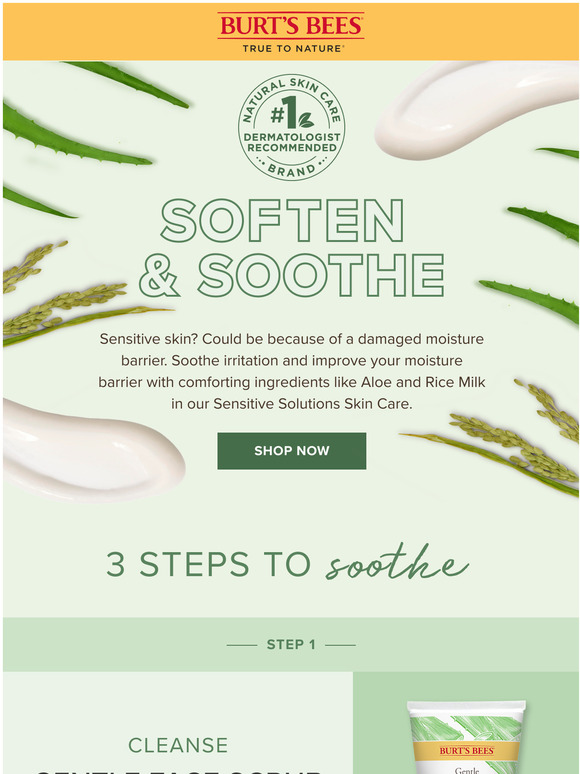Click the Shop Now button
580x774 pixels.
click(x=292, y=451)
